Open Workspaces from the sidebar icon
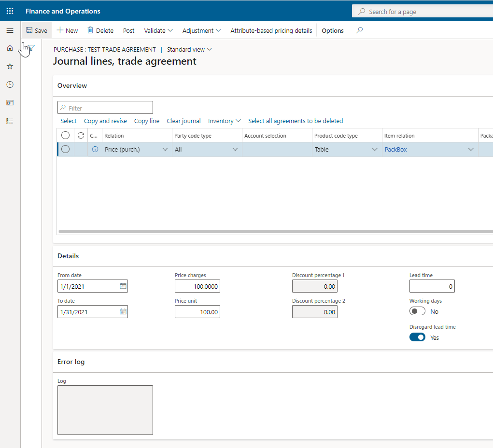Screen dimensions: 493x448 pyautogui.click(x=10, y=102)
